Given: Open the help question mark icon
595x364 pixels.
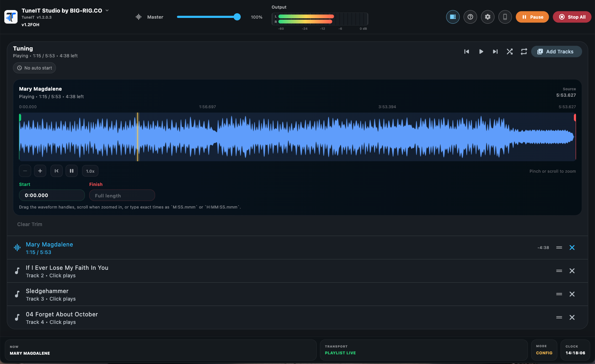Looking at the screenshot, I should 470,17.
